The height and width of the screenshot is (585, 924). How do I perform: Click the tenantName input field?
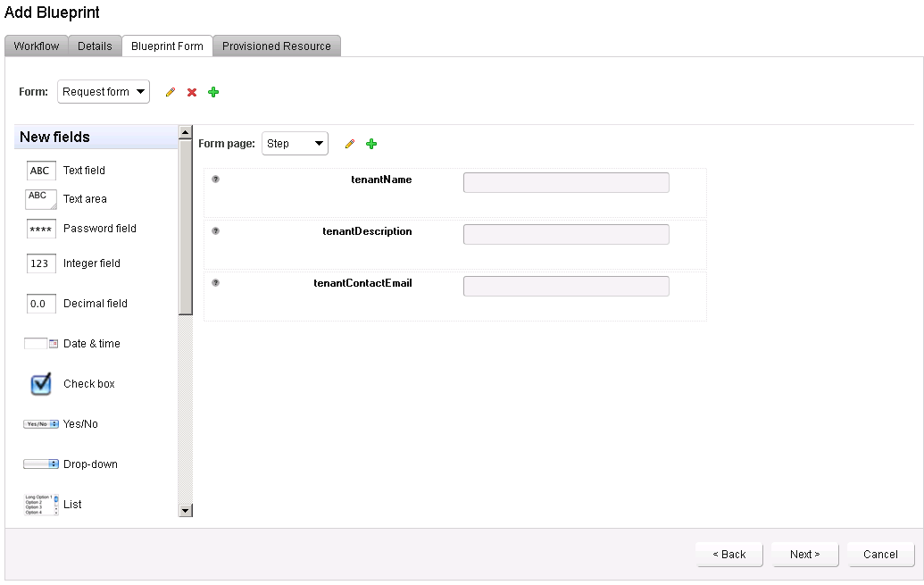pos(566,183)
